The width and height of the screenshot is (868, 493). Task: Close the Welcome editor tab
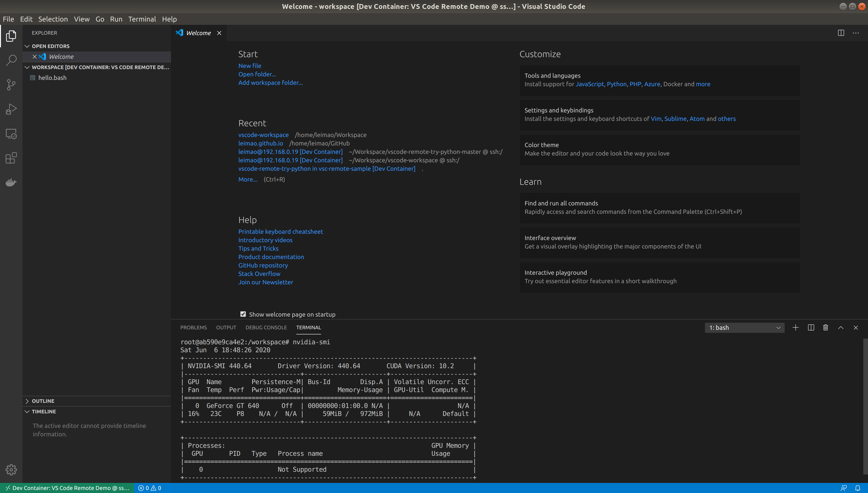pyautogui.click(x=219, y=33)
